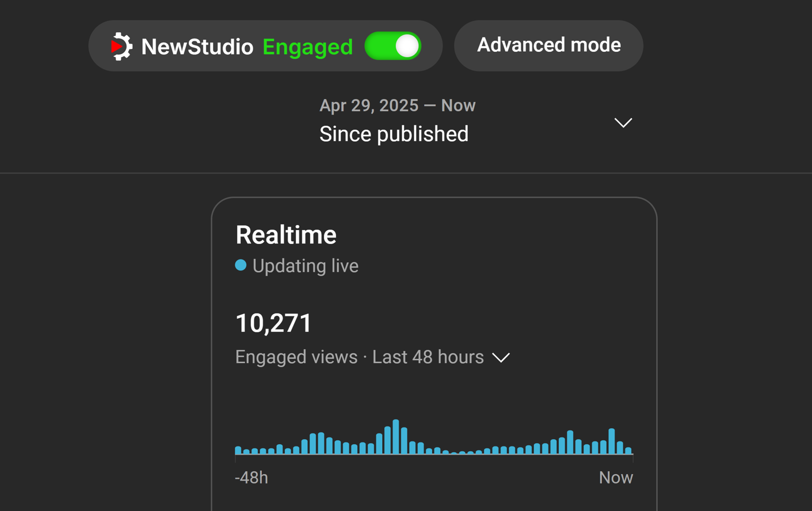Click the "Engaged views · Last 48 hours" text

(x=359, y=357)
